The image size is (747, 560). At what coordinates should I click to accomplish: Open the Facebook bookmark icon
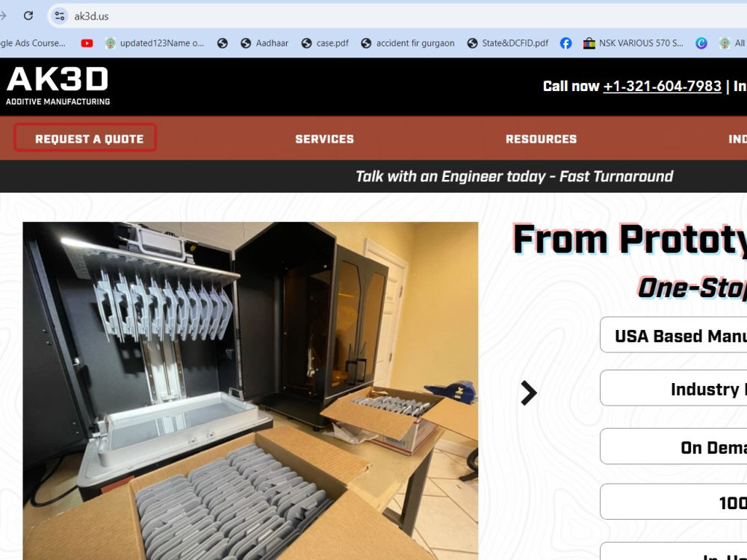pyautogui.click(x=565, y=43)
